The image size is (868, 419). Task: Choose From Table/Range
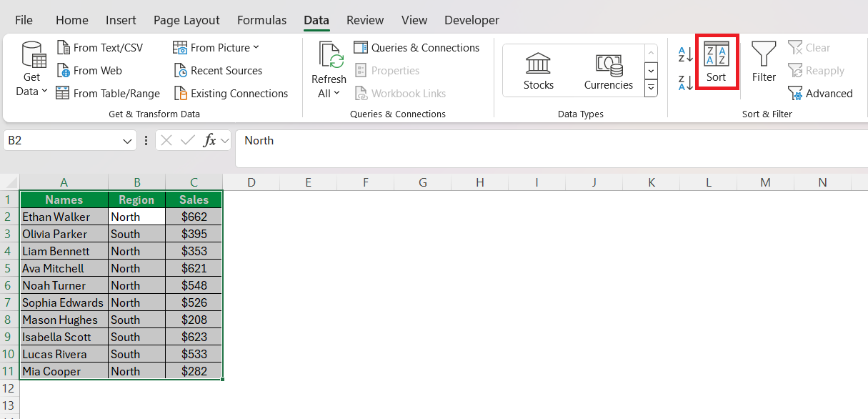(108, 94)
